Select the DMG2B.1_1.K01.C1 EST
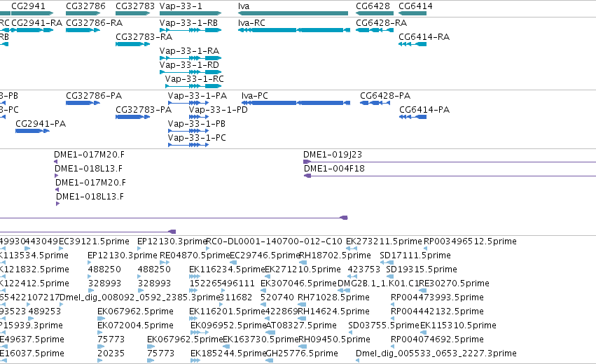 [377, 283]
